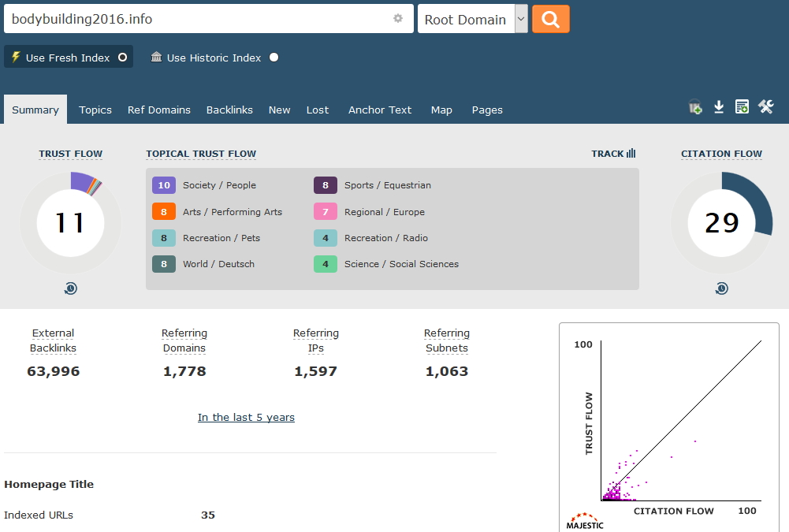The image size is (789, 532).
Task: Click the Trust Flow vs Citation Flow scatter chart
Action: [x=668, y=426]
